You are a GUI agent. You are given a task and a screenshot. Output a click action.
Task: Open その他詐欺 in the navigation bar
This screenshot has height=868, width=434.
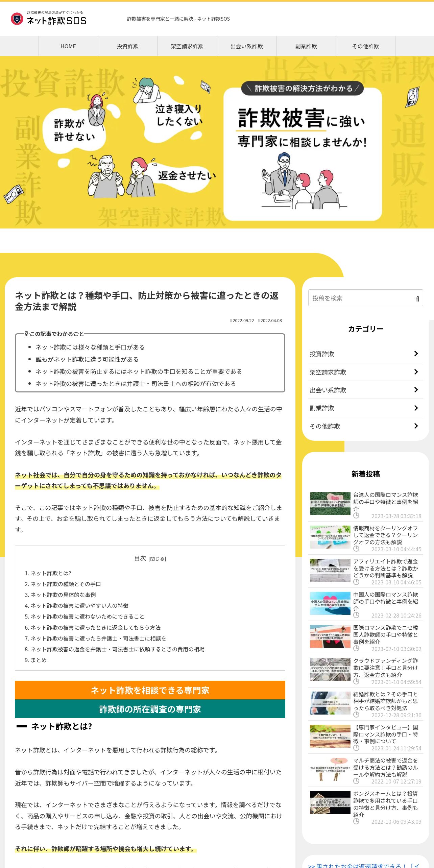366,46
